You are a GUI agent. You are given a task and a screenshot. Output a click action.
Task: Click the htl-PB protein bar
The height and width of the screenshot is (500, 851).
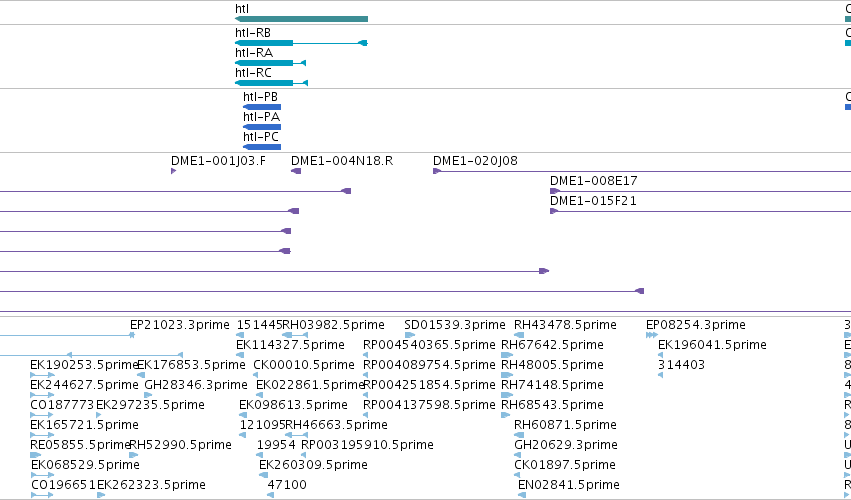point(262,107)
